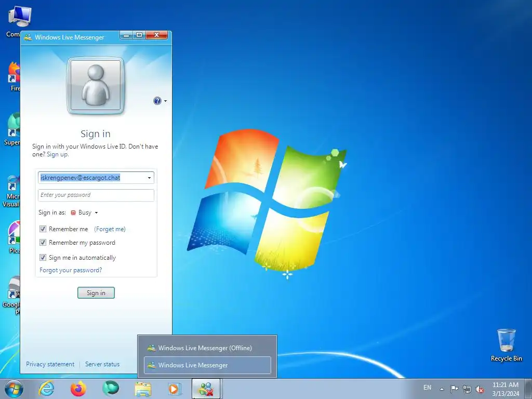Click the Sign up link

point(57,154)
